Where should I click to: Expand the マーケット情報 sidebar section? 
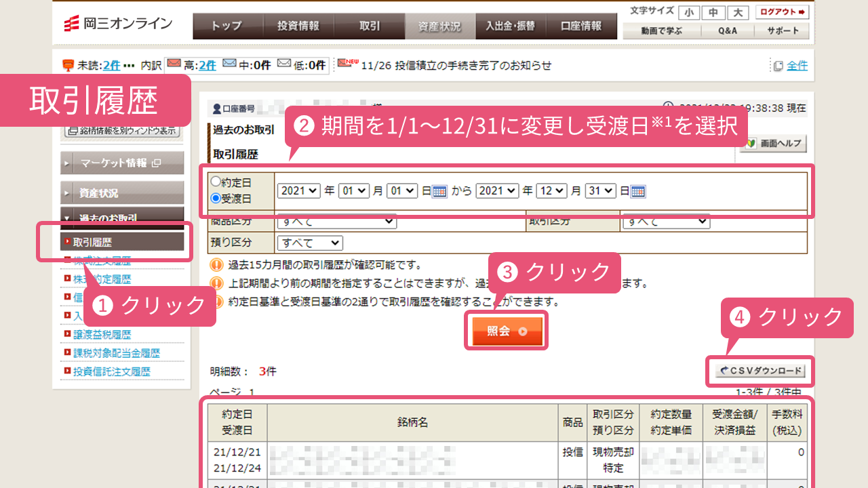122,163
